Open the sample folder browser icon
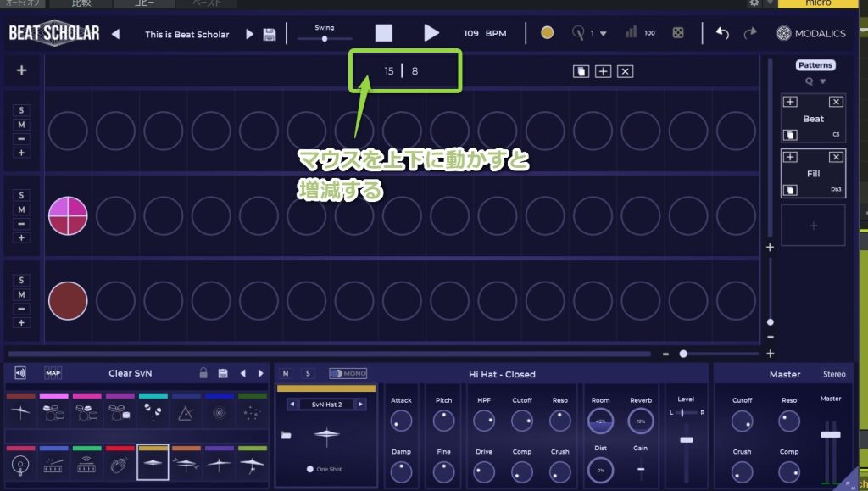 pos(286,435)
